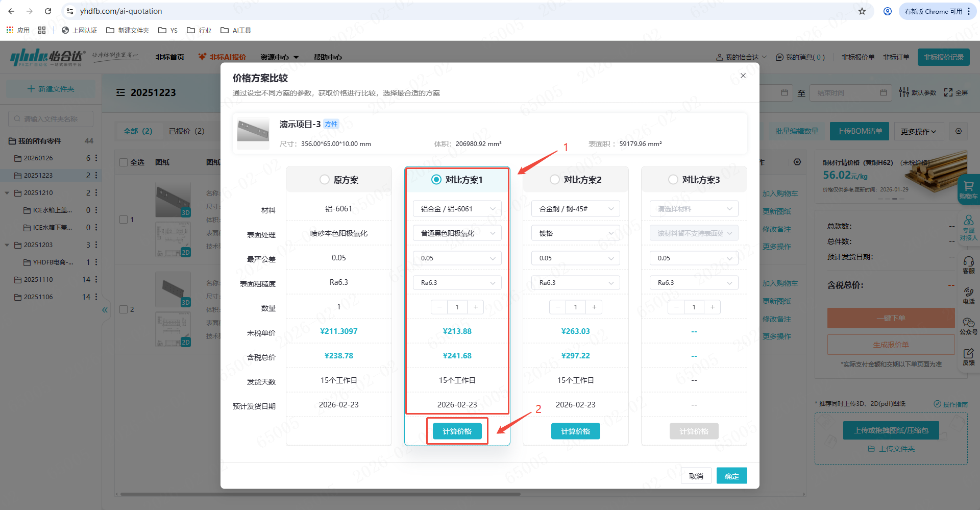Open the 铝合金 / 铝-6061 material dropdown
This screenshot has height=510, width=980.
(457, 209)
